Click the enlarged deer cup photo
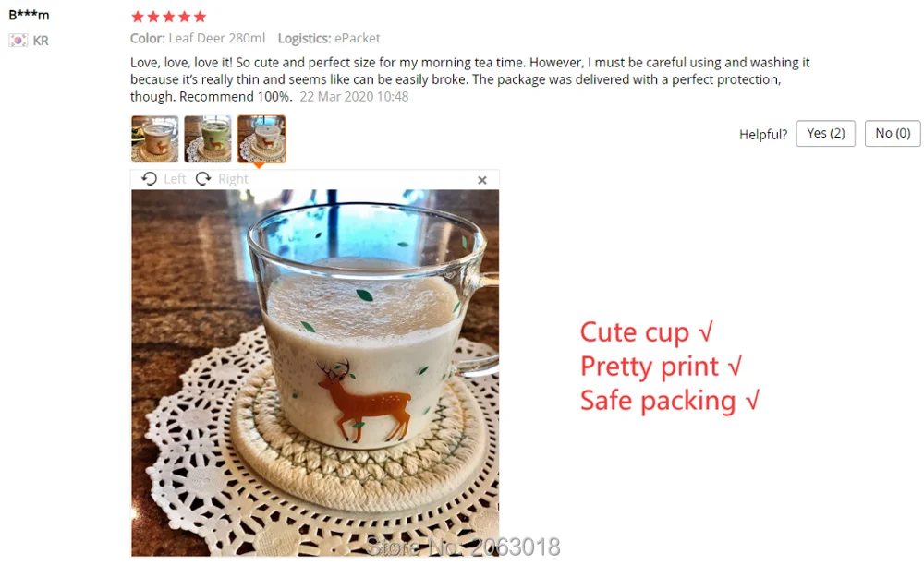 pyautogui.click(x=315, y=373)
